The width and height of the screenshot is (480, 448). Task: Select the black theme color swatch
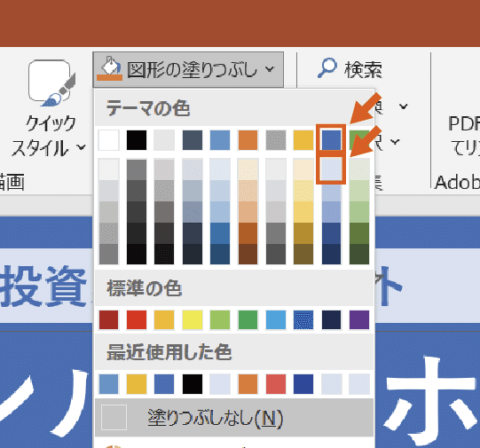pos(137,140)
